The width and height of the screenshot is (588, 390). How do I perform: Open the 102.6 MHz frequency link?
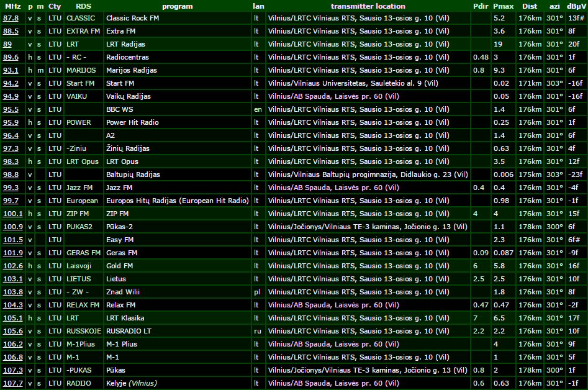coord(13,266)
